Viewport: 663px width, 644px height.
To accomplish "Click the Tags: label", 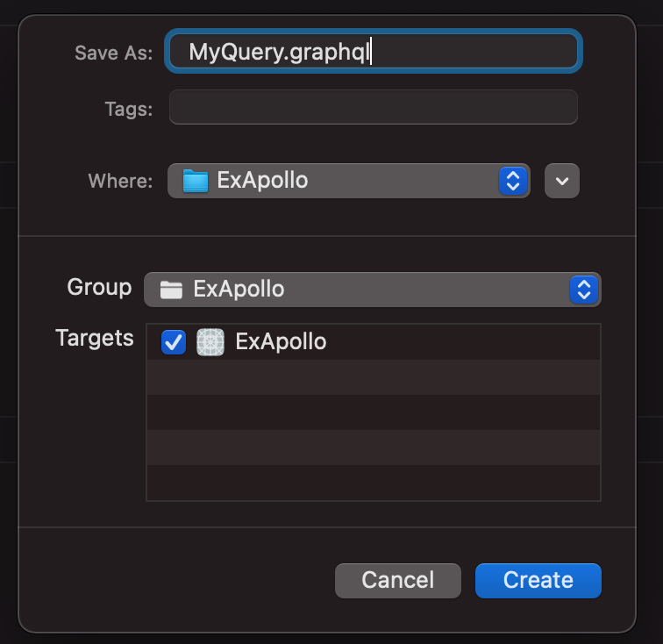I will tap(129, 109).
